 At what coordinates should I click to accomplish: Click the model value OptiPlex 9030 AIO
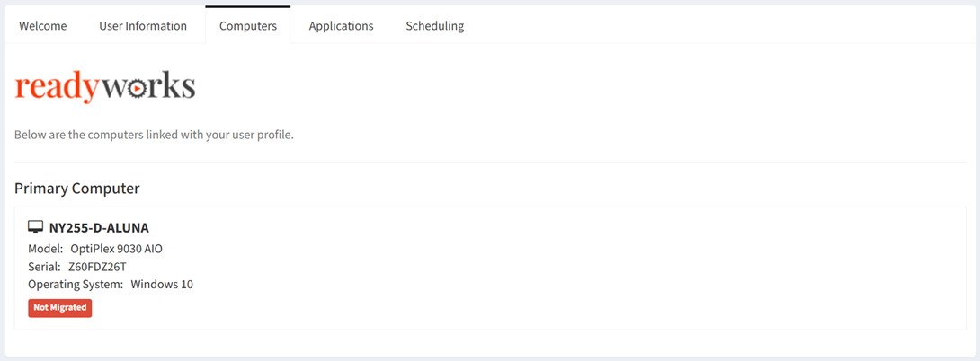117,249
